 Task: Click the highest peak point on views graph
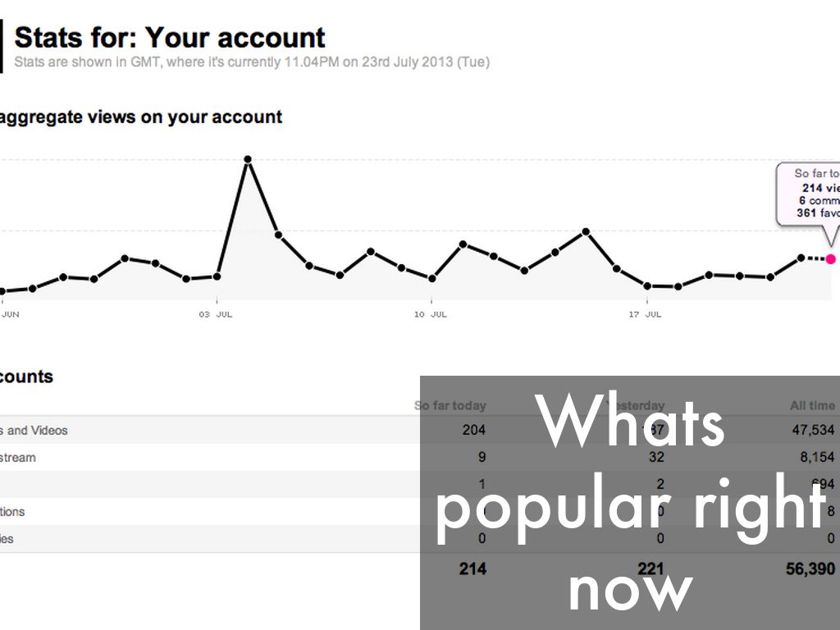click(x=248, y=159)
